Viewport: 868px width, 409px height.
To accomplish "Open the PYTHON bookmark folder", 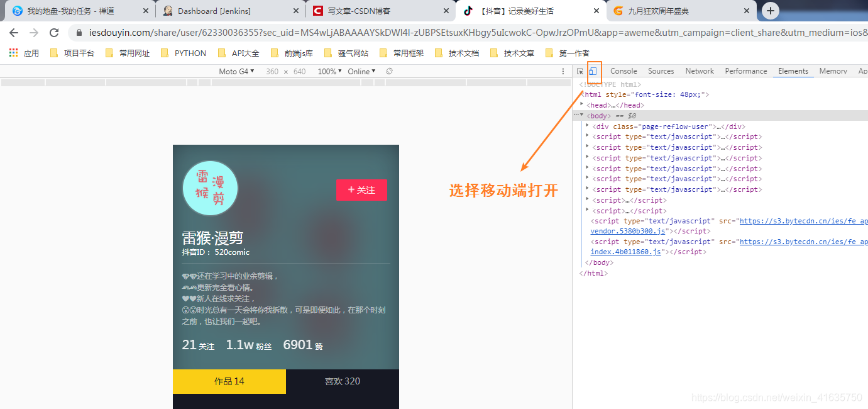I will click(x=184, y=53).
